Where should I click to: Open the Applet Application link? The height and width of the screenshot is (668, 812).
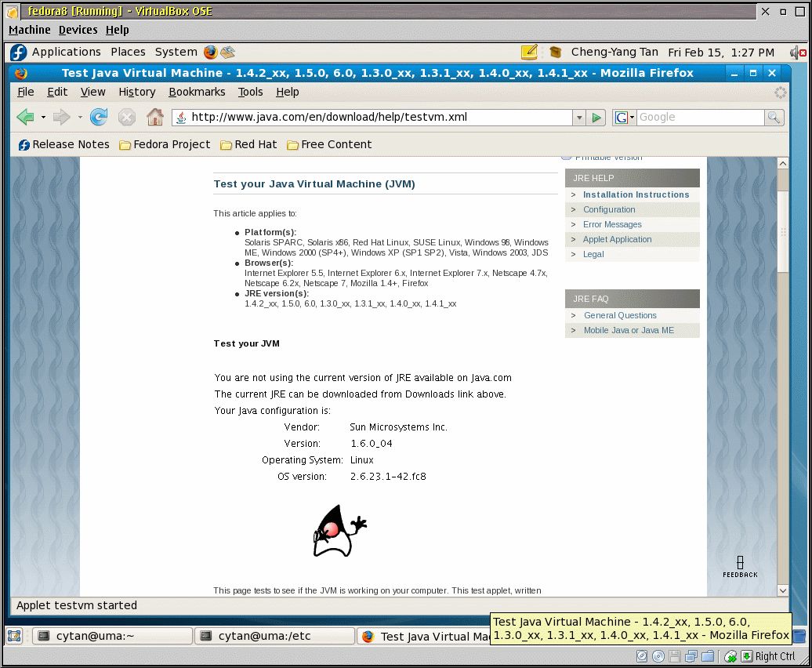click(618, 239)
